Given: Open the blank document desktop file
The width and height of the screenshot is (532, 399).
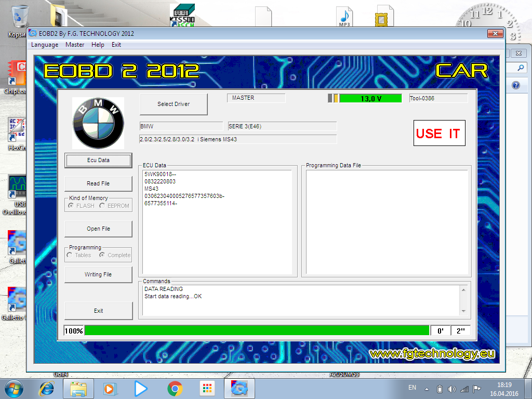Looking at the screenshot, I should click(263, 16).
